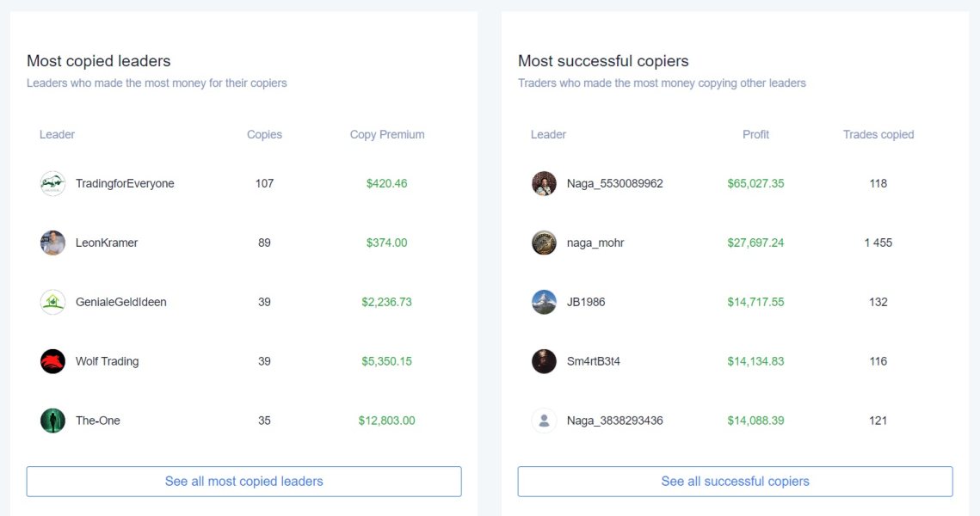The width and height of the screenshot is (980, 516).
Task: Click the JB1986 username
Action: tap(586, 302)
